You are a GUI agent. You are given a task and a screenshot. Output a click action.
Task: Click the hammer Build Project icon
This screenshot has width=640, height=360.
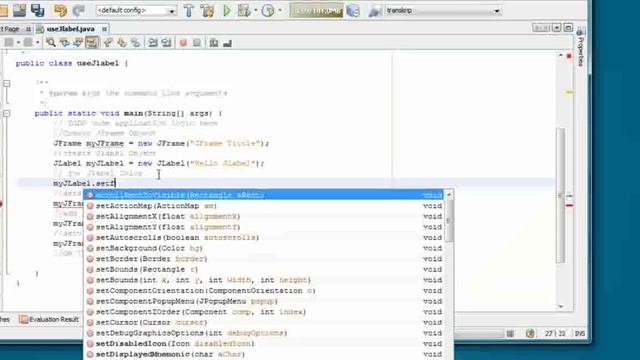(189, 11)
